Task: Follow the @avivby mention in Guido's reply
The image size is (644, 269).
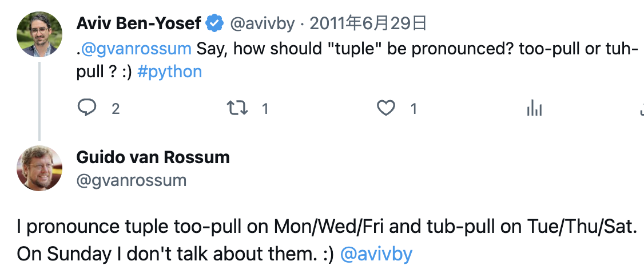Action: point(376,254)
